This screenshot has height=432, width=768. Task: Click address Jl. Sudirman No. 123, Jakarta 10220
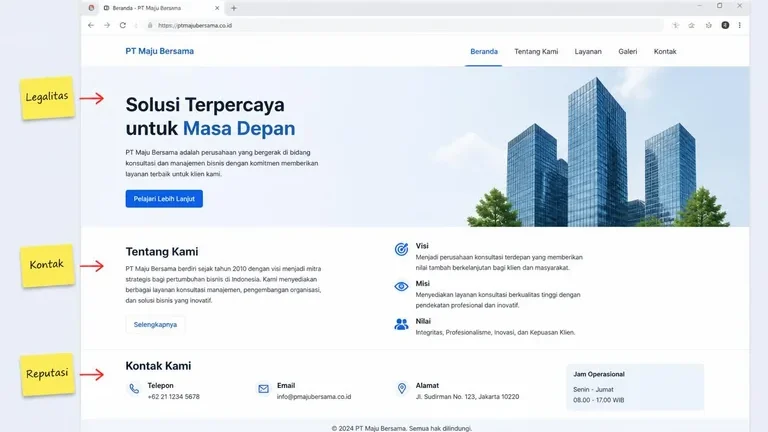click(x=467, y=397)
